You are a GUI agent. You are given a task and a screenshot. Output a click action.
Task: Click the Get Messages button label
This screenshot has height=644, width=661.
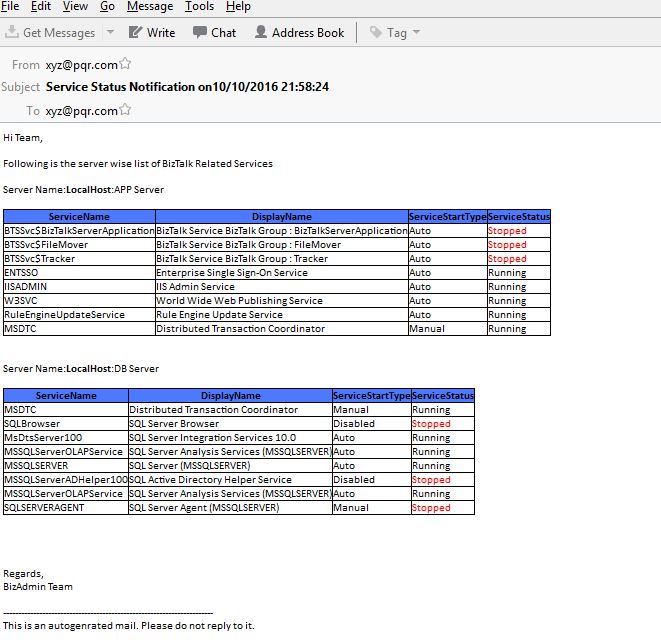pyautogui.click(x=59, y=33)
